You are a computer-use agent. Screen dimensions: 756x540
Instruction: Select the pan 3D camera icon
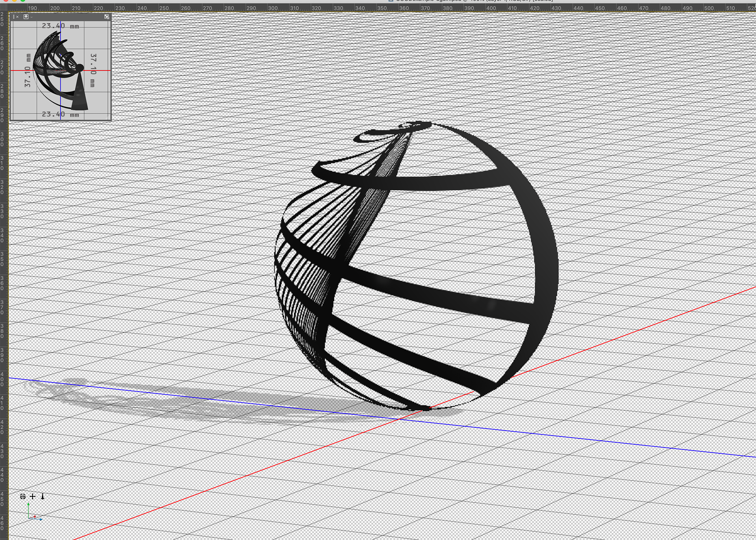[33, 496]
